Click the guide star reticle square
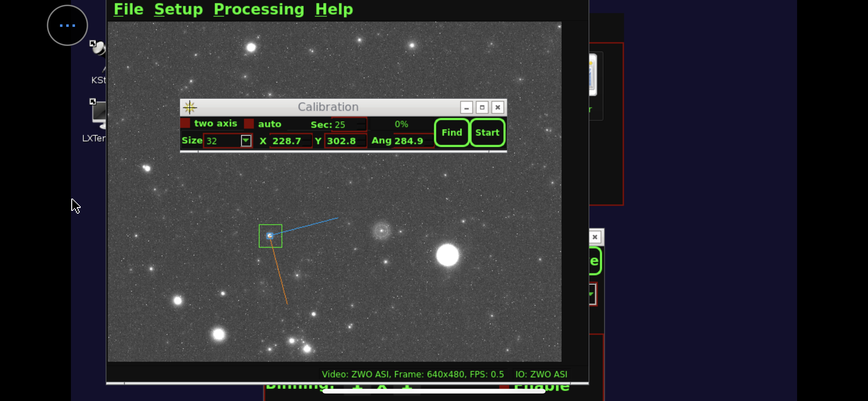Screen dimensions: 868x401 (270, 236)
